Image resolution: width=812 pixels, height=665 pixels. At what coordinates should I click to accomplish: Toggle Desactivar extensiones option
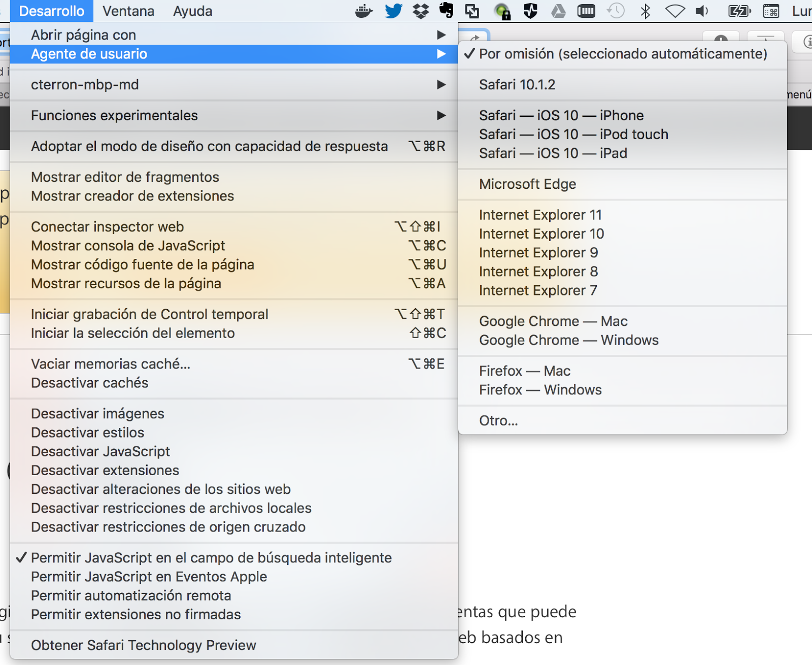234,470
